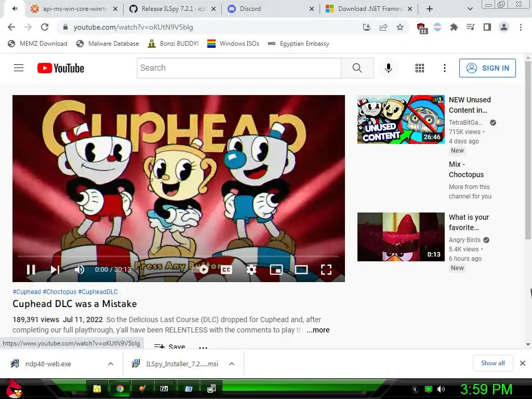This screenshot has width=532, height=399.
Task: Click the #CupheadDLC hashtag
Action: pyautogui.click(x=98, y=292)
